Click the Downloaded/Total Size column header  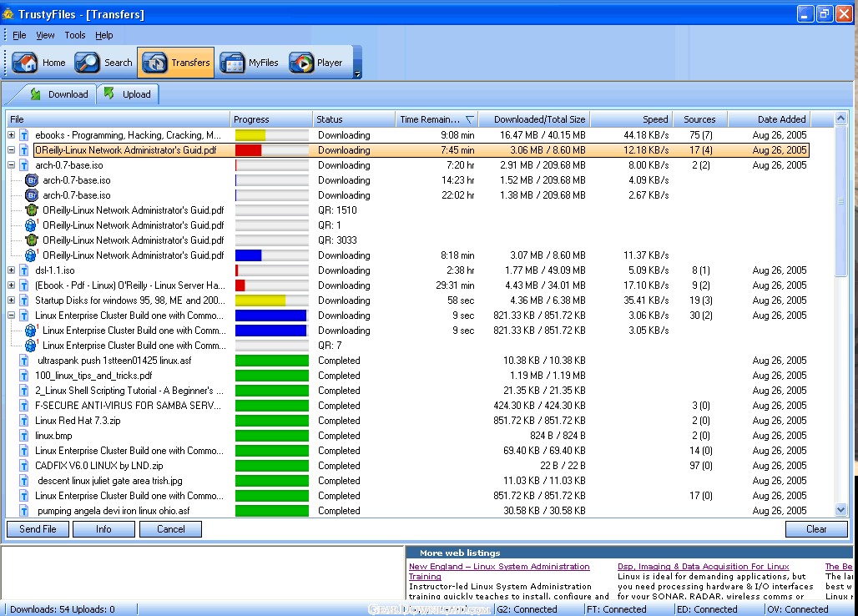click(x=534, y=119)
